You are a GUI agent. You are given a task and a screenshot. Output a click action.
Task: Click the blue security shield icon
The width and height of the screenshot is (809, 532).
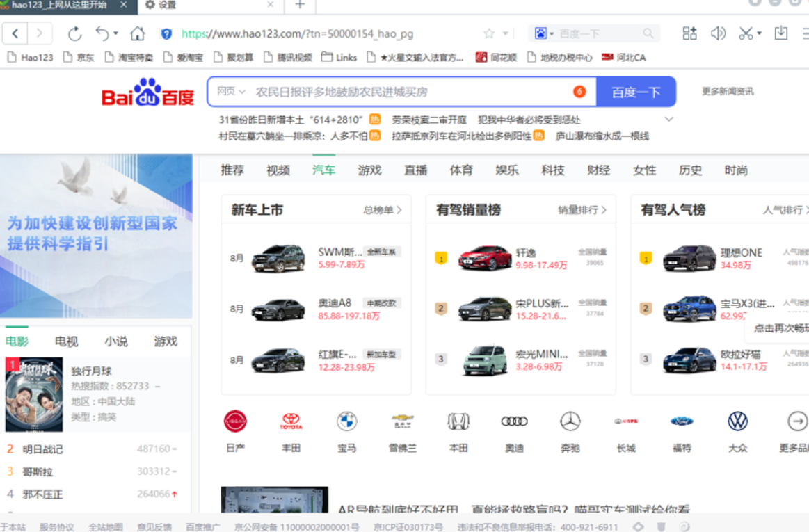[x=166, y=34]
